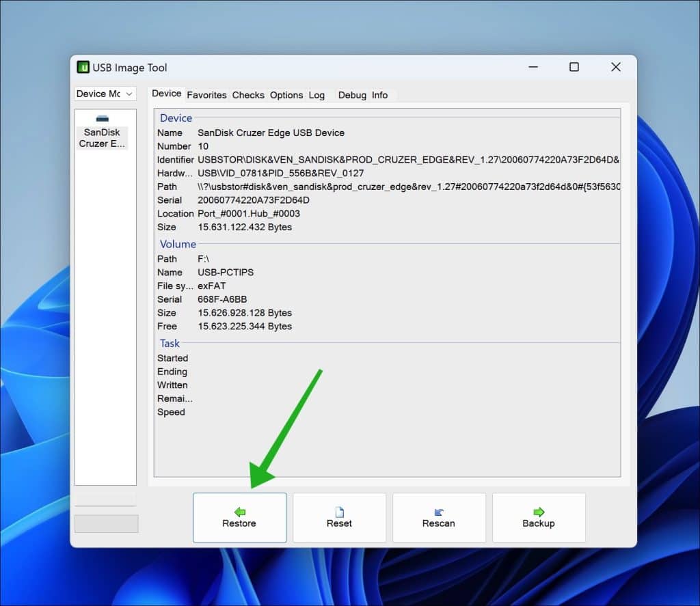Click the 'Hardw...' field label

pyautogui.click(x=174, y=173)
